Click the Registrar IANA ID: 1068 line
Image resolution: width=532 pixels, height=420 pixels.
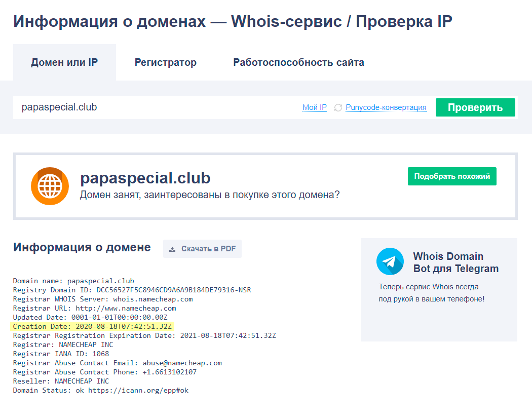point(61,354)
